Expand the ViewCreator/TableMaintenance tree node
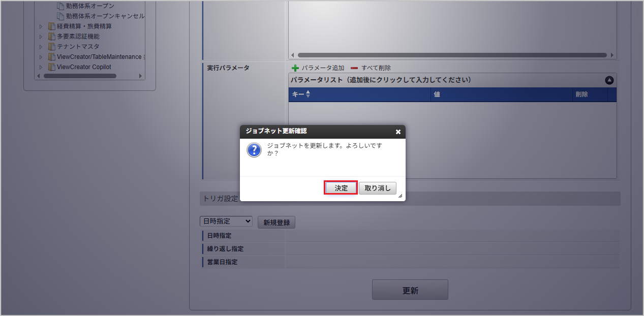644x316 pixels. [x=41, y=57]
